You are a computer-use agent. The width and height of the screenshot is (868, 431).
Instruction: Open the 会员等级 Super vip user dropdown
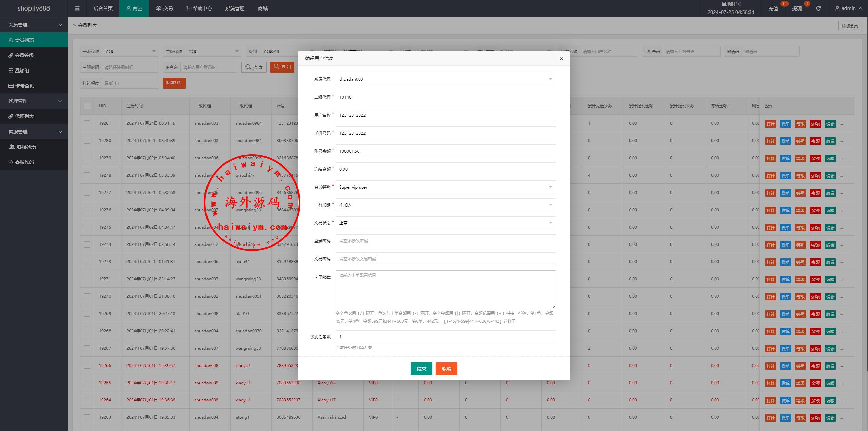(445, 187)
